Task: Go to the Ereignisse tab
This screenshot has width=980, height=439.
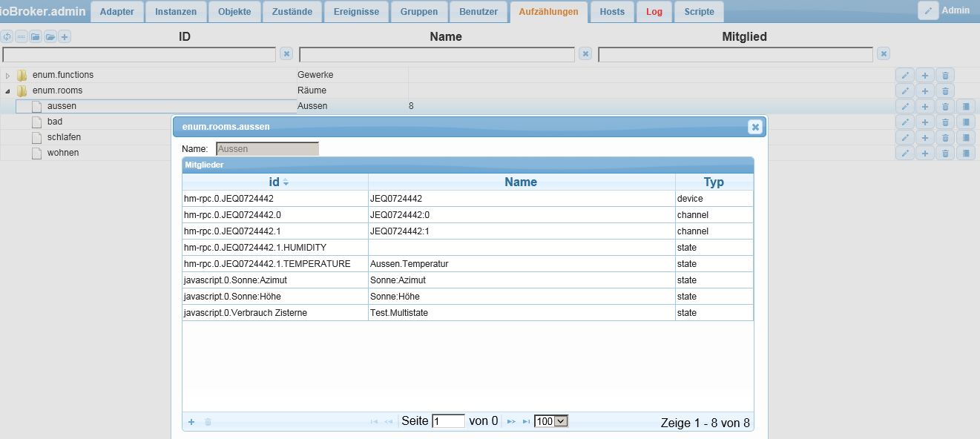Action: [x=357, y=11]
